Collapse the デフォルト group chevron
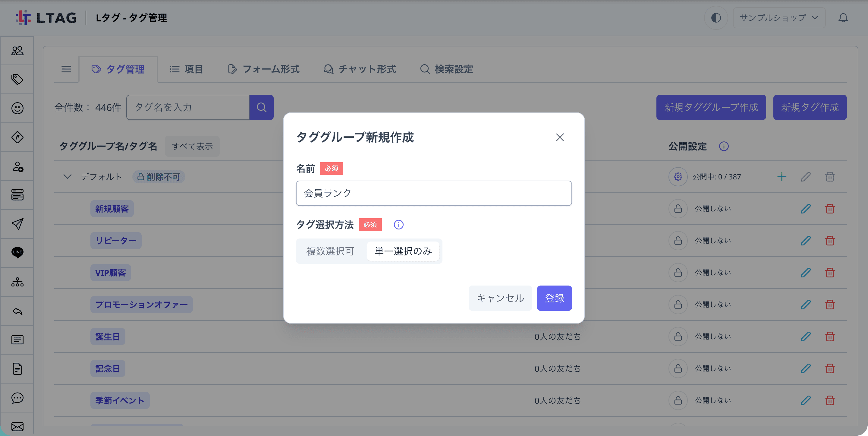868x436 pixels. pyautogui.click(x=68, y=177)
